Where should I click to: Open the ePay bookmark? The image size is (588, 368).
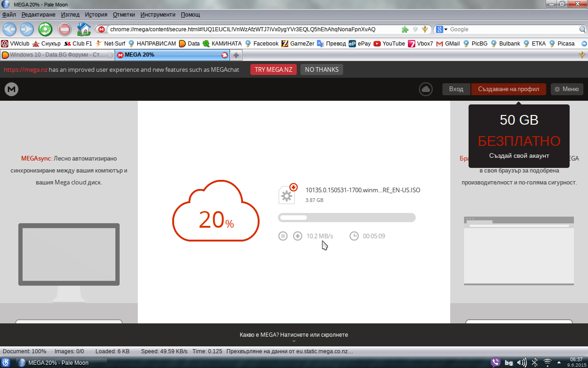point(360,44)
